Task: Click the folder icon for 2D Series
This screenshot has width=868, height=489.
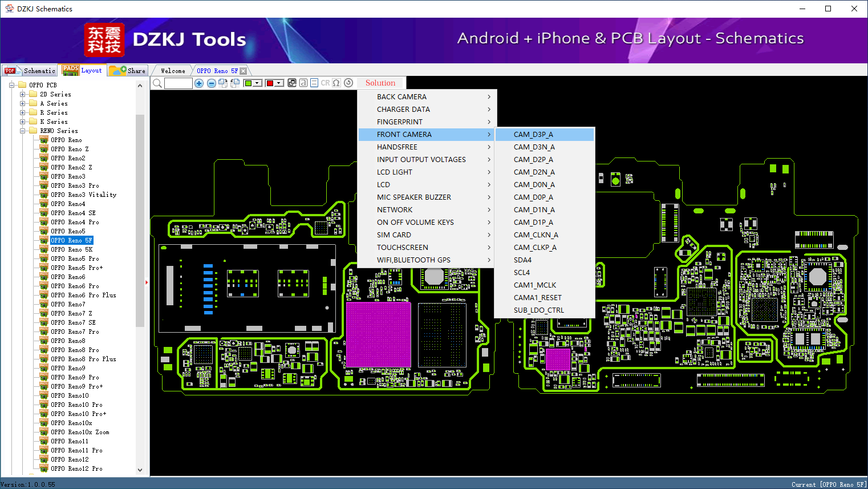Action: click(x=33, y=94)
